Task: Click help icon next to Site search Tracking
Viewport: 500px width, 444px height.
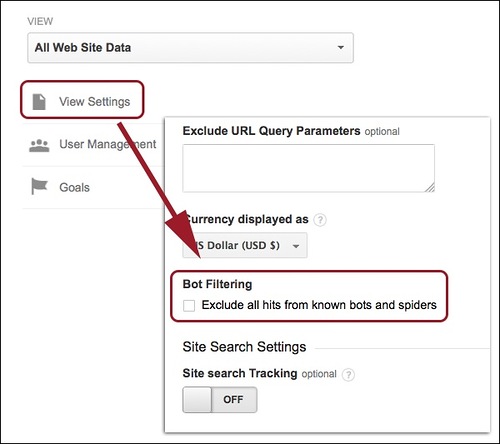Action: (x=348, y=374)
